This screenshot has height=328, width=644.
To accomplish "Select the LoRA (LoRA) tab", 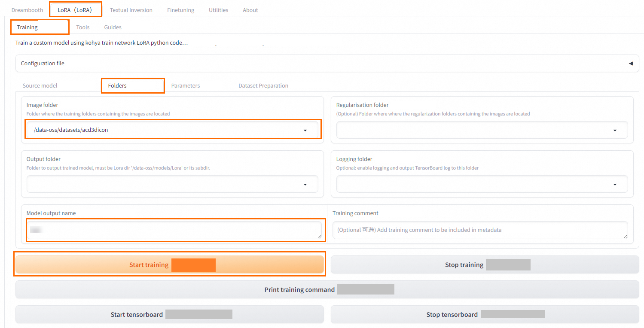I will (x=75, y=10).
